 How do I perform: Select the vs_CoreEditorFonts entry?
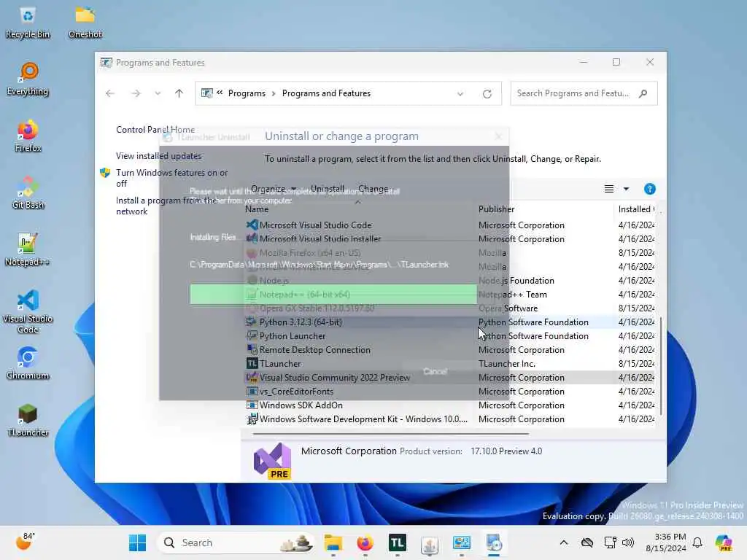point(296,391)
